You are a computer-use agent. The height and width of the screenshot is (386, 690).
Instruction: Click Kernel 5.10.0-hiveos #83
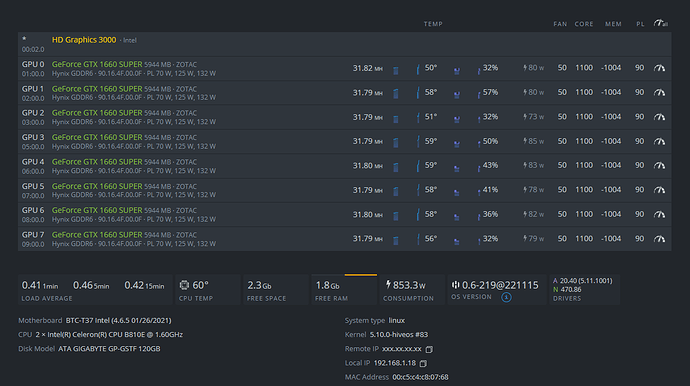point(399,335)
